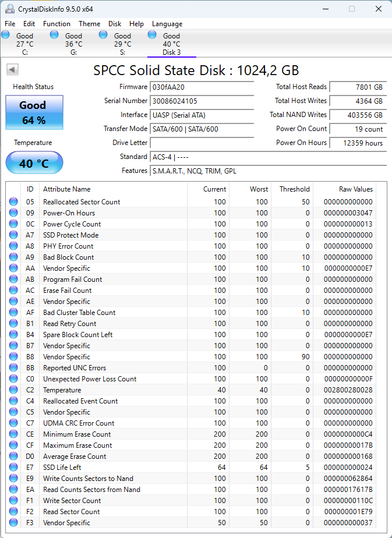Click status orb for Power-On Hours row
Screen dimensions: 392x538
coord(13,213)
